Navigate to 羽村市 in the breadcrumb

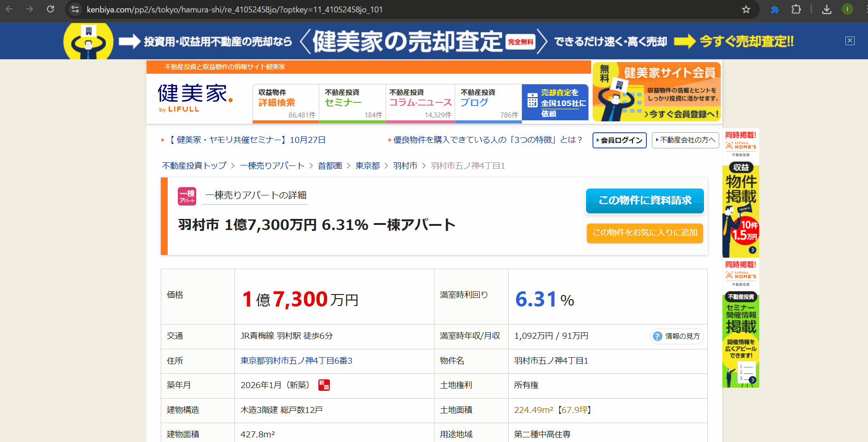point(405,165)
